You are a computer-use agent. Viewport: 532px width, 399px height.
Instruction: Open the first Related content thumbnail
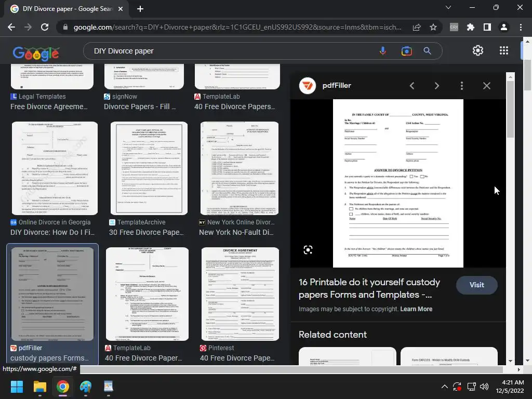point(348,356)
